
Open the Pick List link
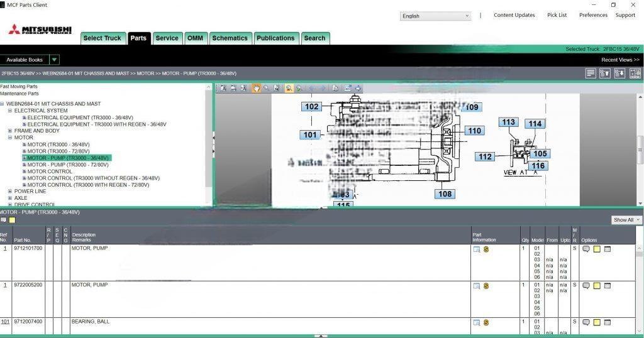click(557, 15)
